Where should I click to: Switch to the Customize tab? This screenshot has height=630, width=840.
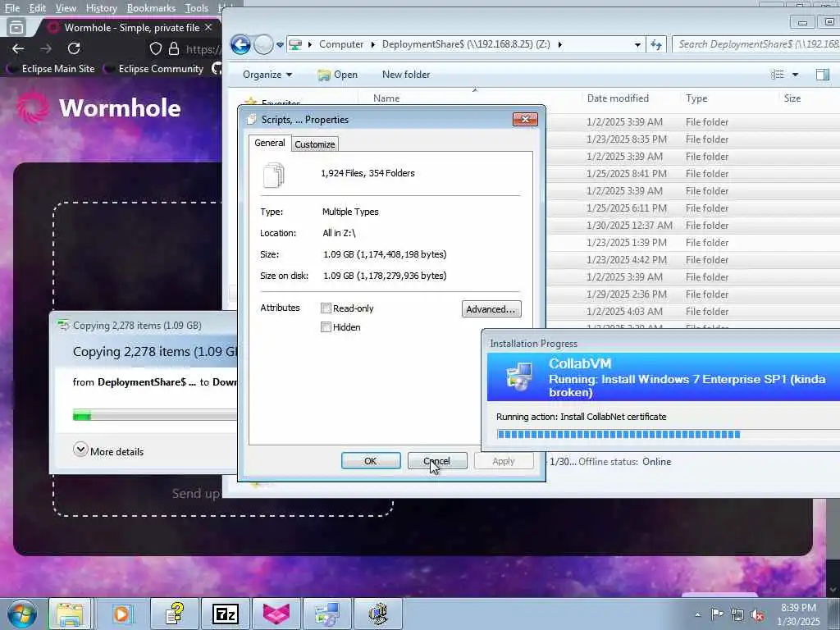click(314, 144)
